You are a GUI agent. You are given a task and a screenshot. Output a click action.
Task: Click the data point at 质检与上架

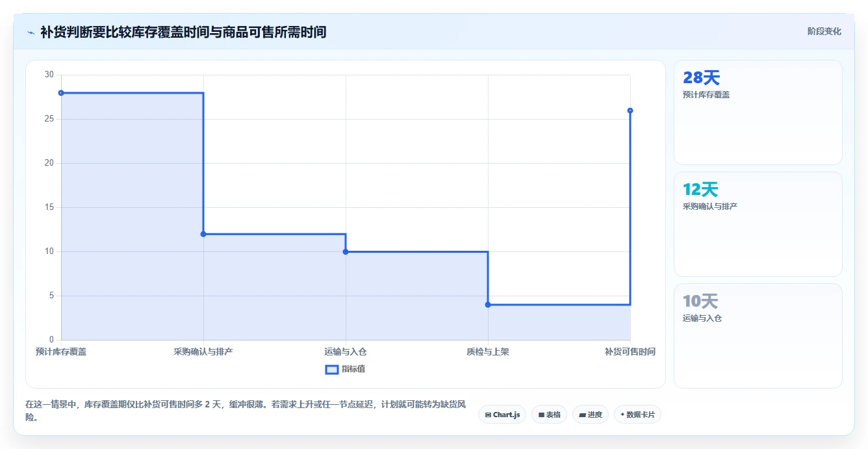[488, 305]
